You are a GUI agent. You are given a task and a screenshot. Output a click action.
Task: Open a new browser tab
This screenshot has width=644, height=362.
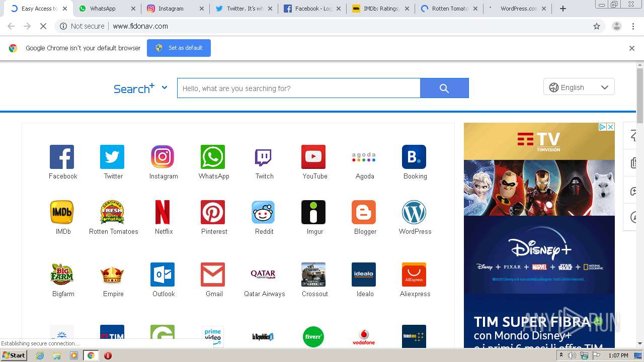point(563,9)
